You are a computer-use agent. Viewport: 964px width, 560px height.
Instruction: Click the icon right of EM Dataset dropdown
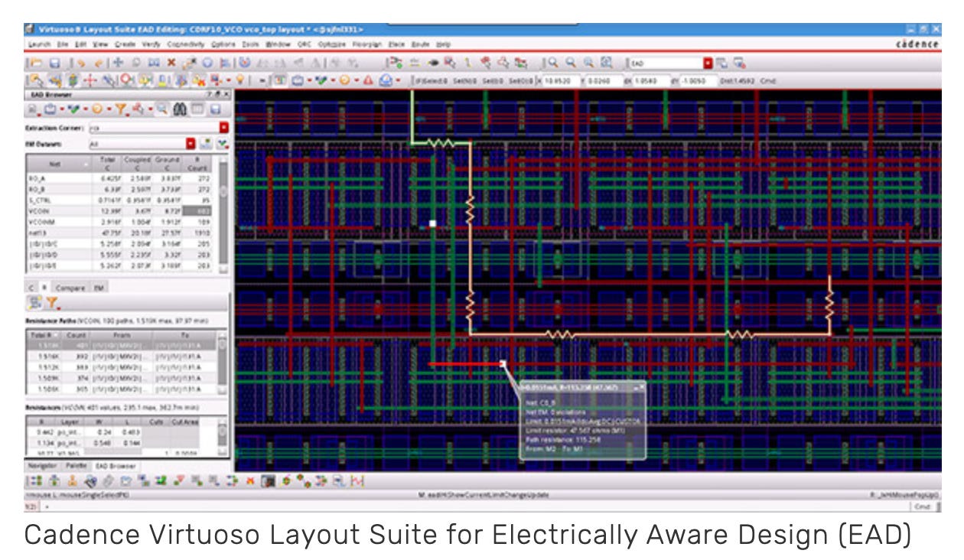coord(206,143)
